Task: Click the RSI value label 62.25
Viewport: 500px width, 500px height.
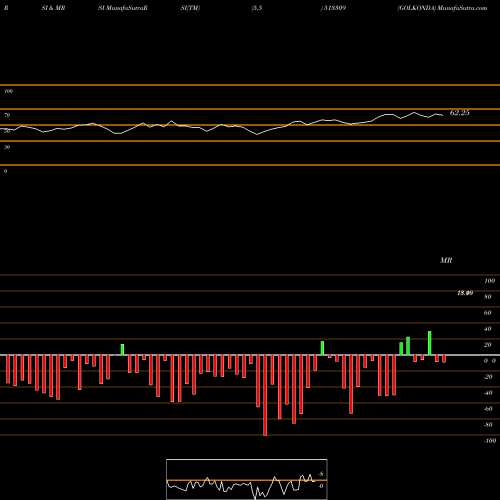Action: [x=459, y=113]
